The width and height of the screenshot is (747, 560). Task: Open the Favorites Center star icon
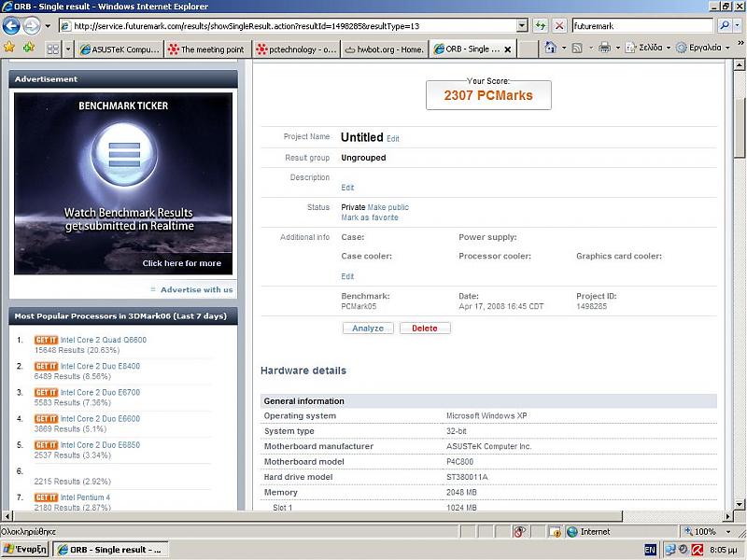point(9,48)
